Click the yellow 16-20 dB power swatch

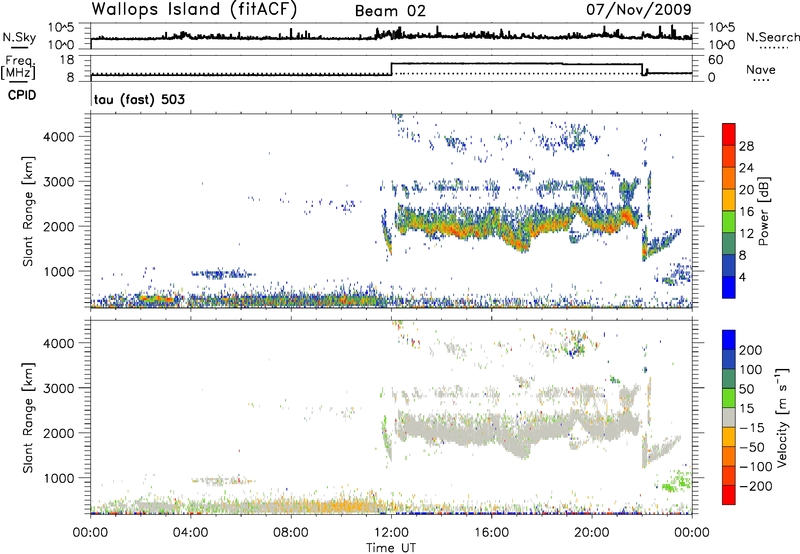click(729, 199)
